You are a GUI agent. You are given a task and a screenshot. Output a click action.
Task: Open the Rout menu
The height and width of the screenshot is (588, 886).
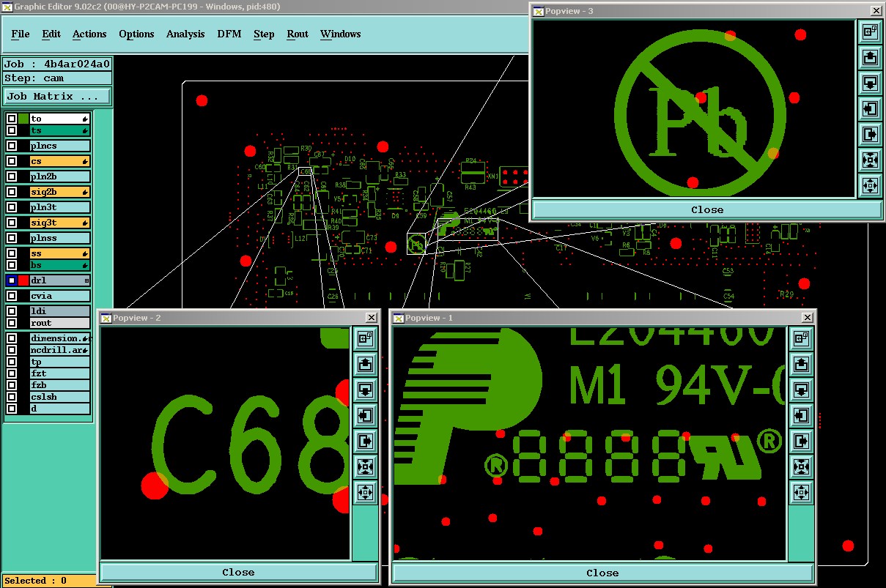pos(298,34)
